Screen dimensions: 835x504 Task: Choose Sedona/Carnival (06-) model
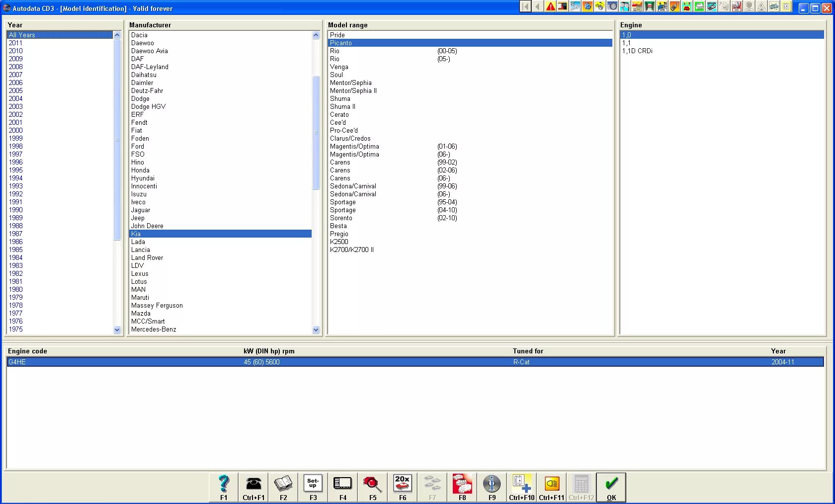coord(470,194)
